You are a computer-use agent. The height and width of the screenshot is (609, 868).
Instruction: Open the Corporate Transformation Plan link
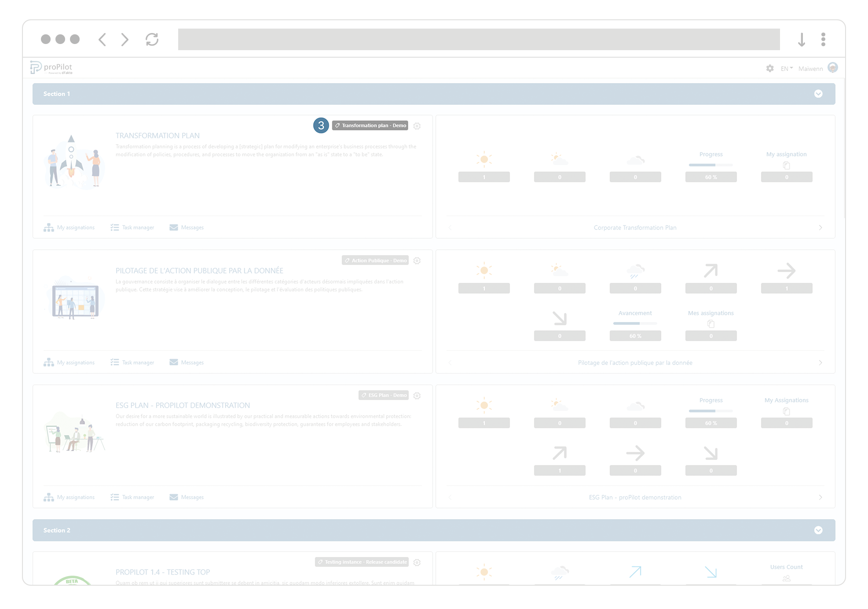635,227
